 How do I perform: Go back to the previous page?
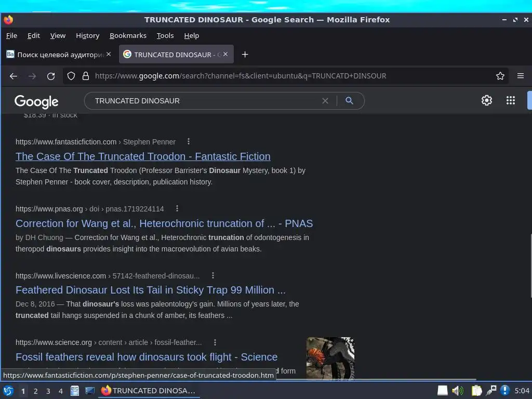pyautogui.click(x=13, y=76)
